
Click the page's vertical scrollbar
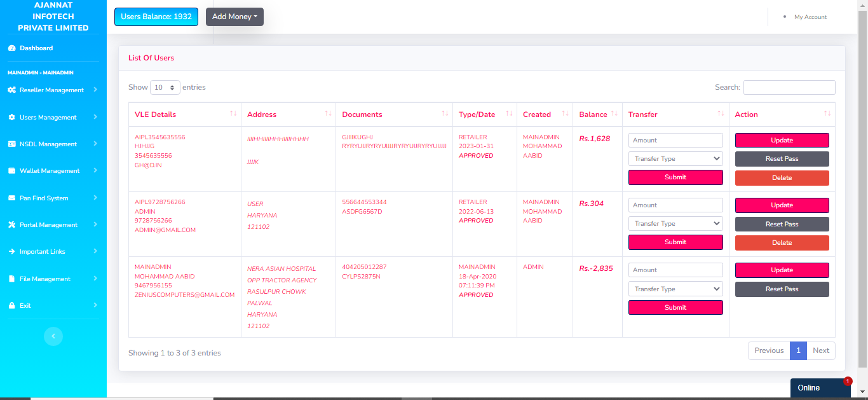pyautogui.click(x=862, y=191)
